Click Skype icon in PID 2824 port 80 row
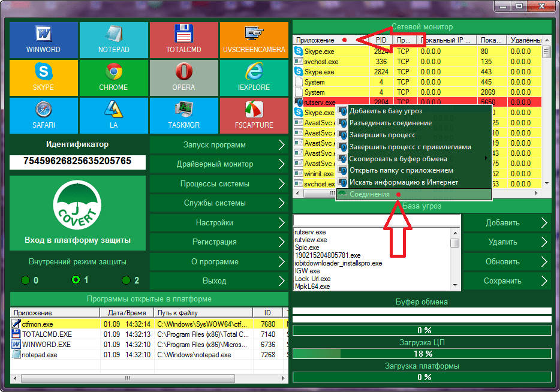 coord(298,51)
